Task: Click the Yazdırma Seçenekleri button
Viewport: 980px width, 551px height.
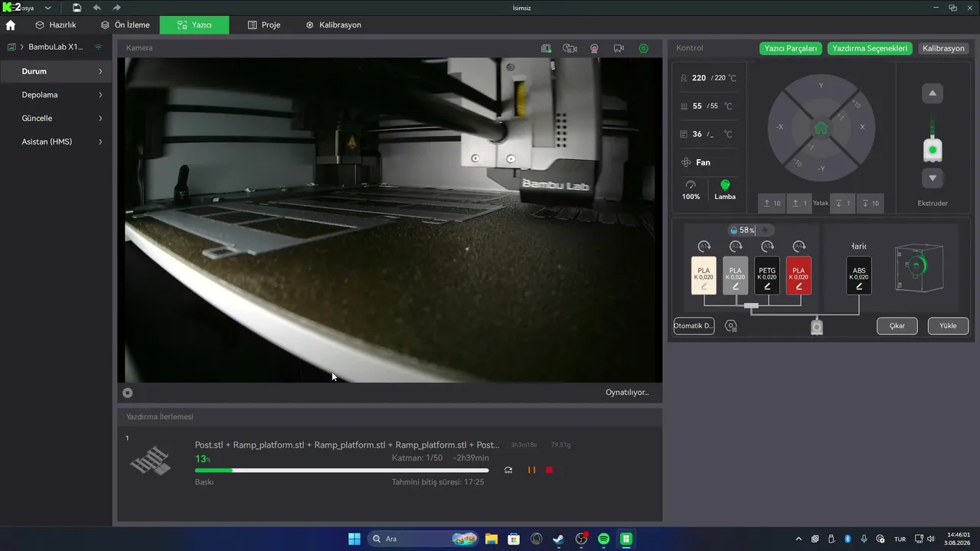Action: [869, 48]
